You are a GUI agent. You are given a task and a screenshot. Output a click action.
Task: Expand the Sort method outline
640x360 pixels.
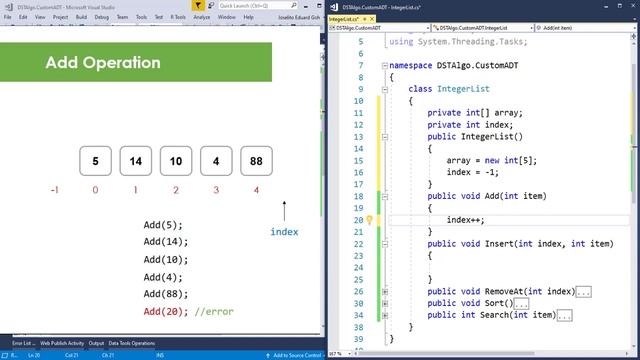pyautogui.click(x=384, y=304)
